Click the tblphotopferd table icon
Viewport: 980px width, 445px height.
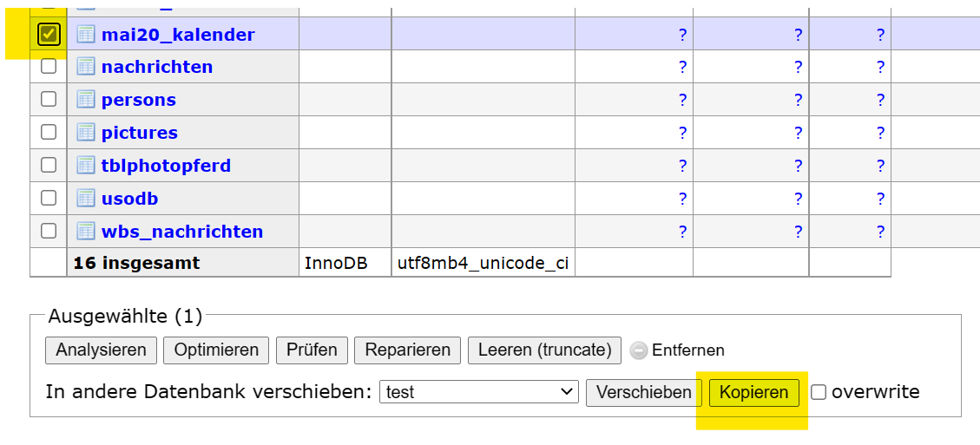(85, 166)
